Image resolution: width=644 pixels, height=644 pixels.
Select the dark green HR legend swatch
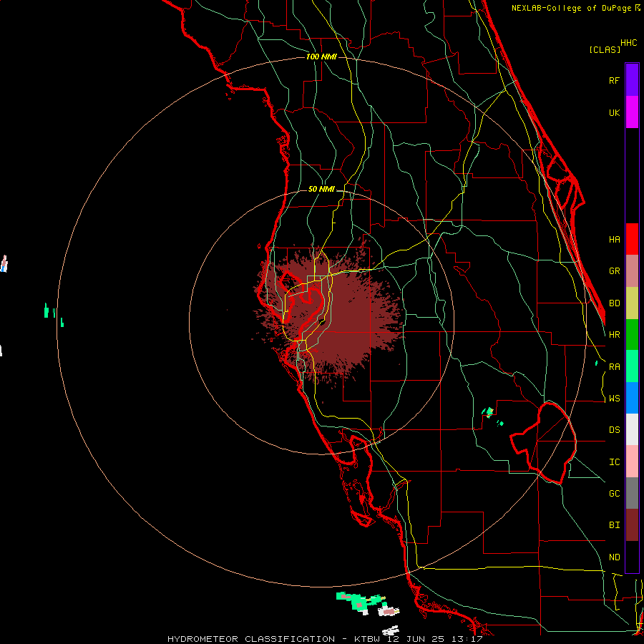[632, 334]
